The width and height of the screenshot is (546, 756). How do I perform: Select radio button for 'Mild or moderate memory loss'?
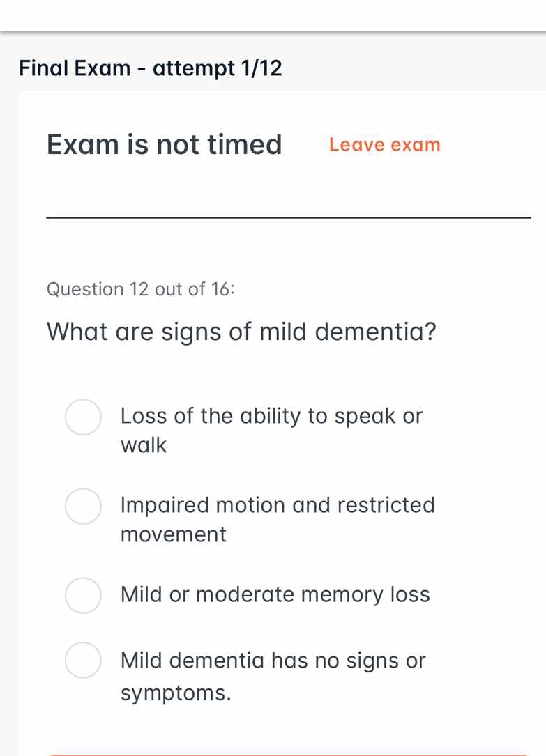[83, 596]
